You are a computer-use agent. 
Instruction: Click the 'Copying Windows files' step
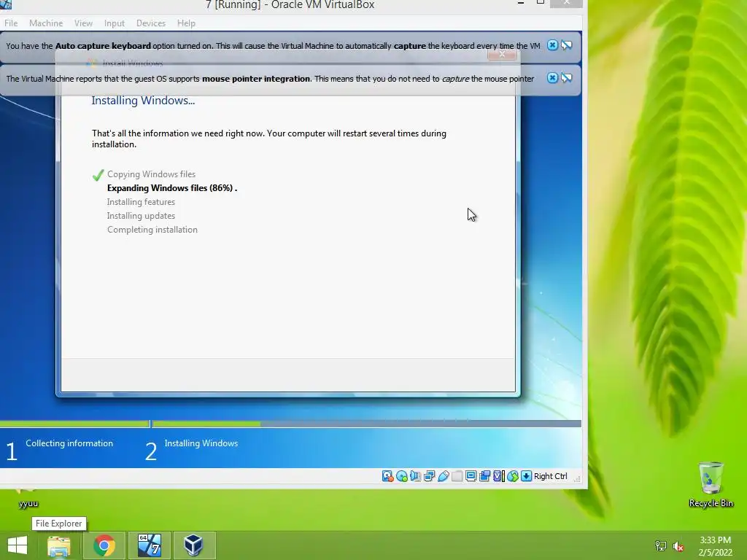(151, 174)
